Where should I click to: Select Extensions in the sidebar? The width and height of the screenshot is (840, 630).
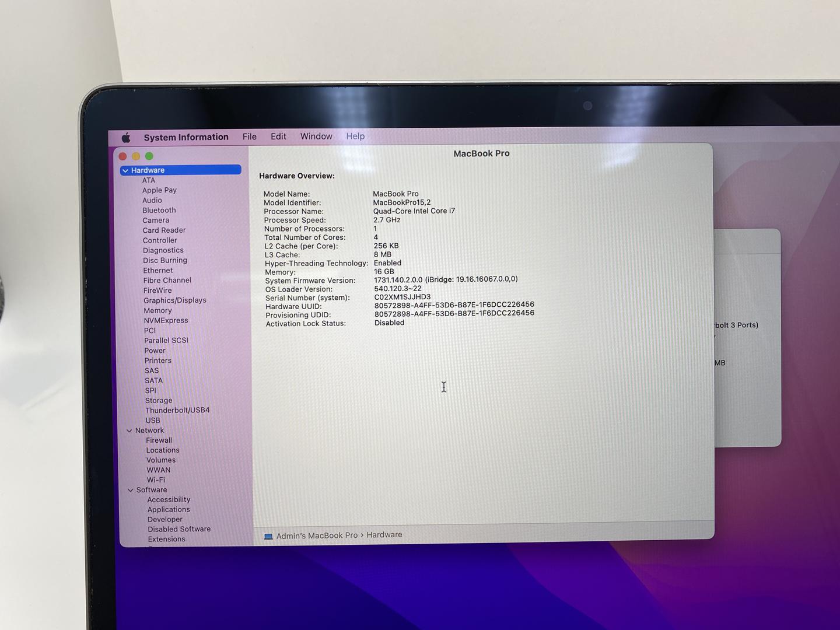[x=166, y=540]
